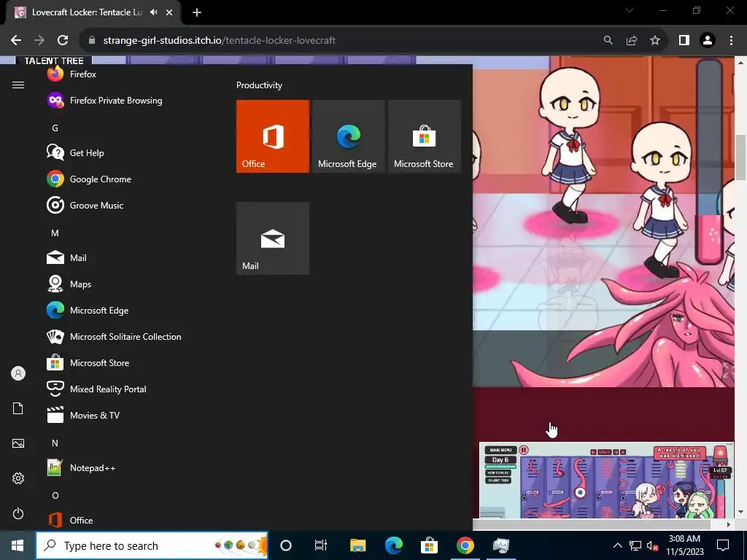The height and width of the screenshot is (560, 747).
Task: Click the network icon in the tray
Action: point(635,545)
